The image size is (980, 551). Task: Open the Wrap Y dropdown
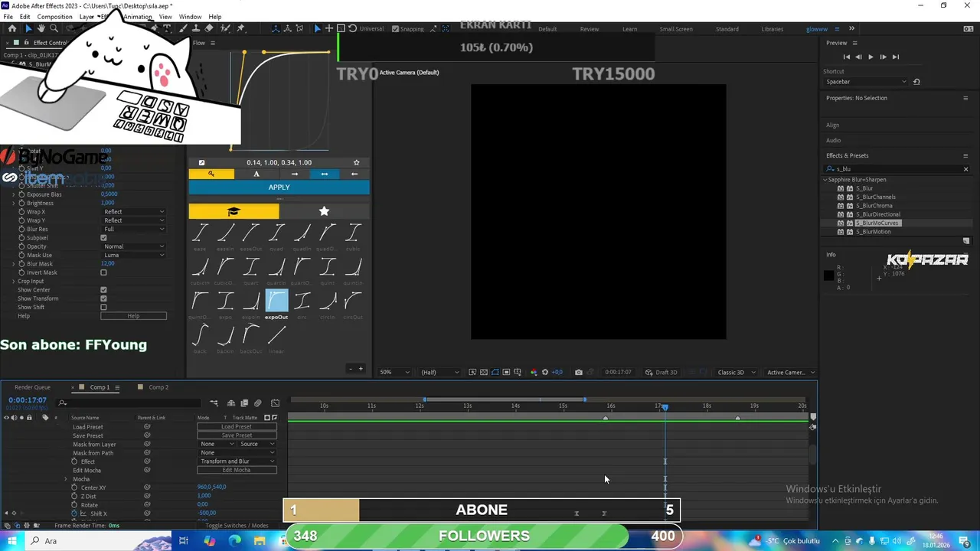point(133,220)
